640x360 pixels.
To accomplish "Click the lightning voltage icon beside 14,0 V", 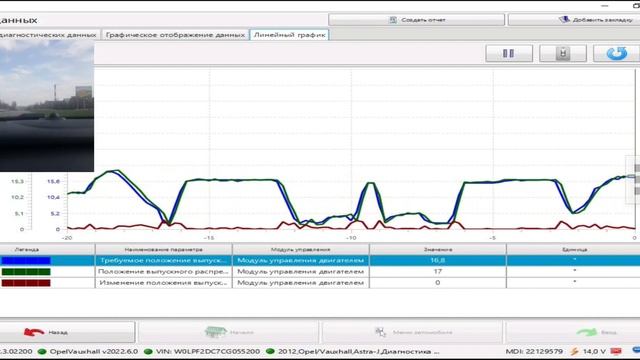I will tap(575, 351).
